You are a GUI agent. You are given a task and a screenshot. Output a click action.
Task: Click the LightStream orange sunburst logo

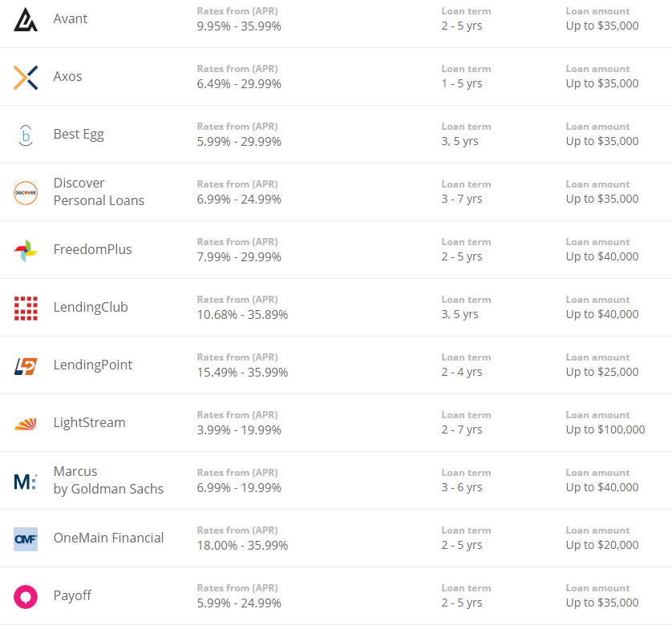[26, 424]
